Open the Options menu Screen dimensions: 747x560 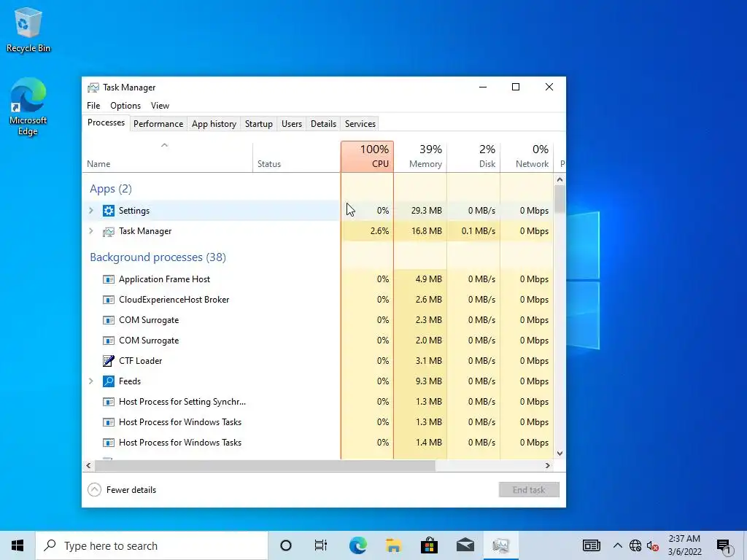tap(125, 106)
